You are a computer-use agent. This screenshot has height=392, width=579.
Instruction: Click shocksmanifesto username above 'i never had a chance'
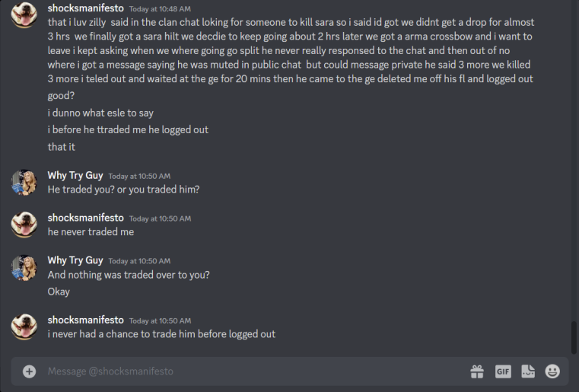(86, 320)
